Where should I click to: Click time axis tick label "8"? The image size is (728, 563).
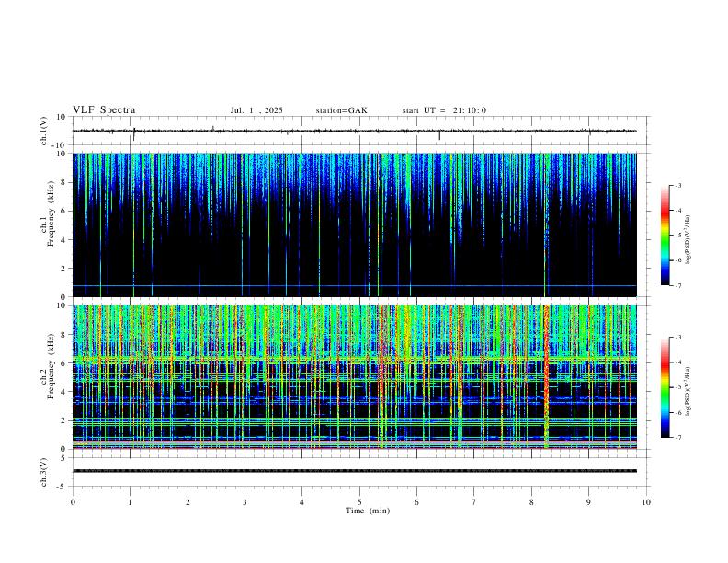tap(531, 502)
